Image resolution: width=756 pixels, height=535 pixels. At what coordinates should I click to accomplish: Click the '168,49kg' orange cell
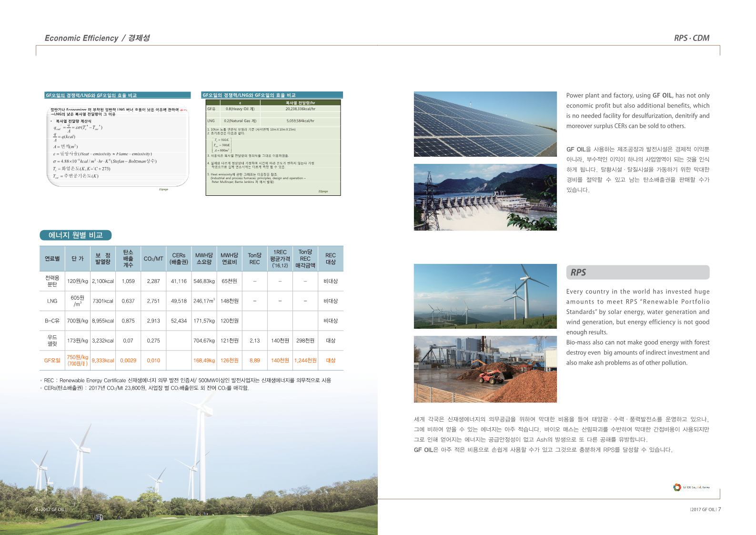coord(204,361)
